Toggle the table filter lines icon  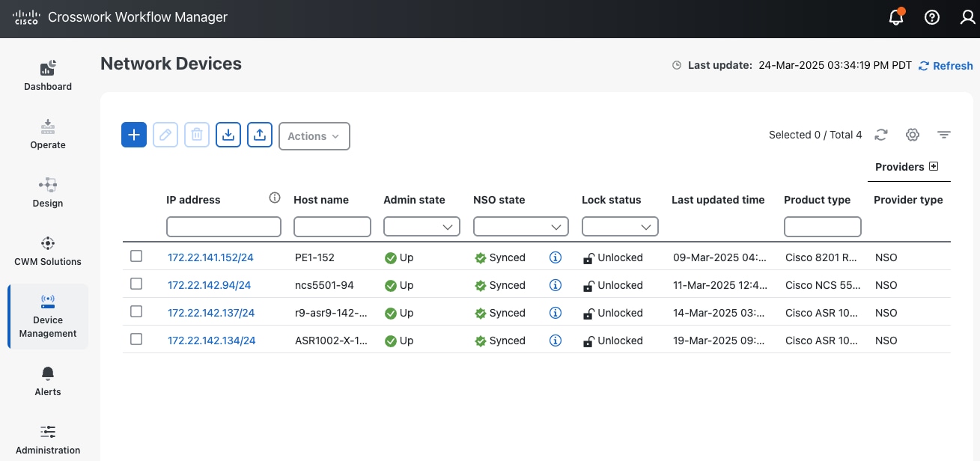(x=944, y=135)
